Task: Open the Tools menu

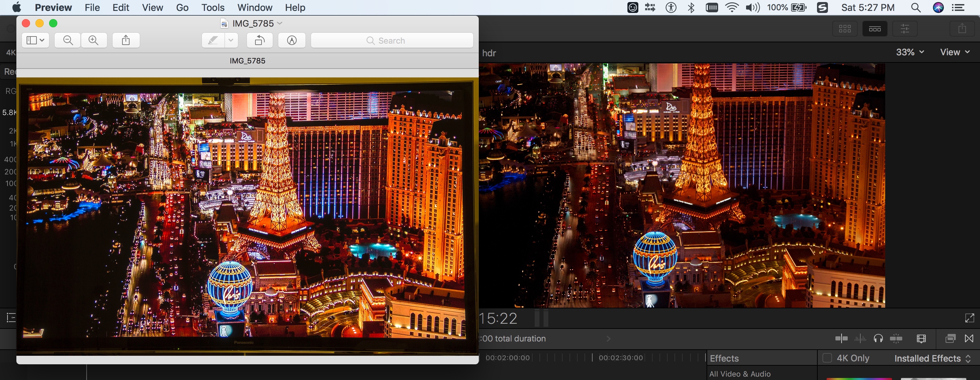Action: coord(213,8)
